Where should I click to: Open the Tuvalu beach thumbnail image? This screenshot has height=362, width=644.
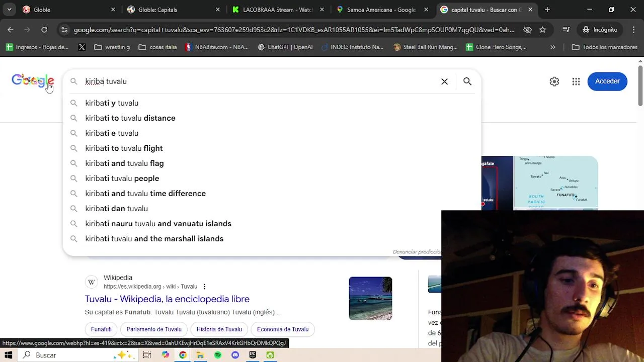point(370,298)
